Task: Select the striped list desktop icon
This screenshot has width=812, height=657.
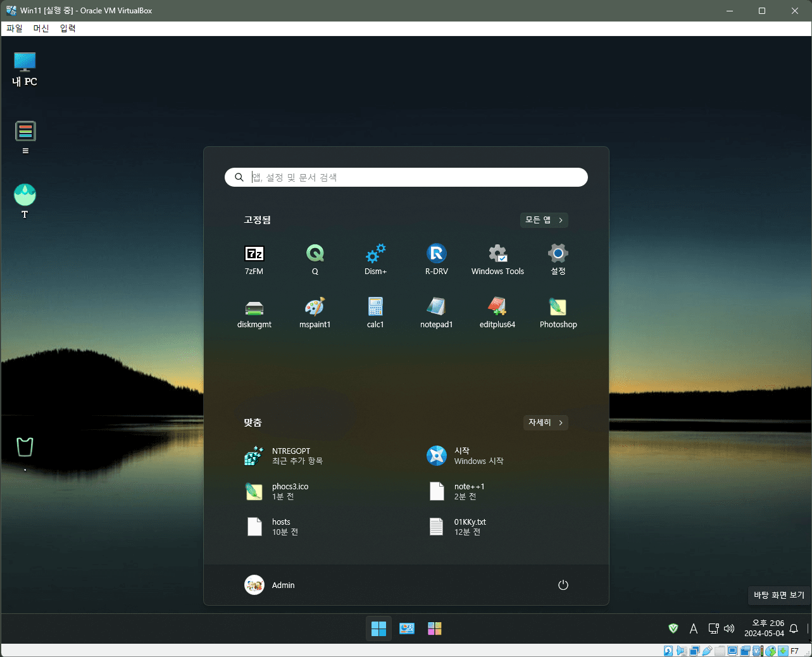Action: coord(25,137)
